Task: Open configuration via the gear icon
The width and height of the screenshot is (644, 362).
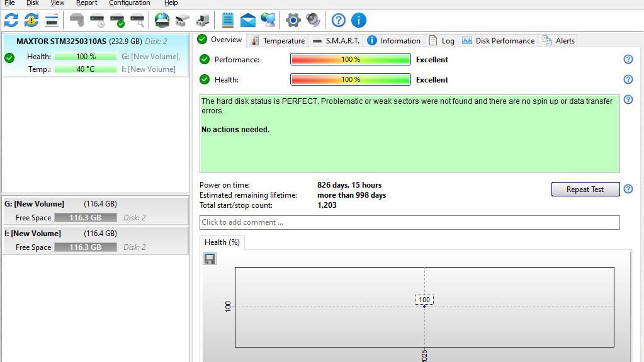Action: (x=293, y=20)
